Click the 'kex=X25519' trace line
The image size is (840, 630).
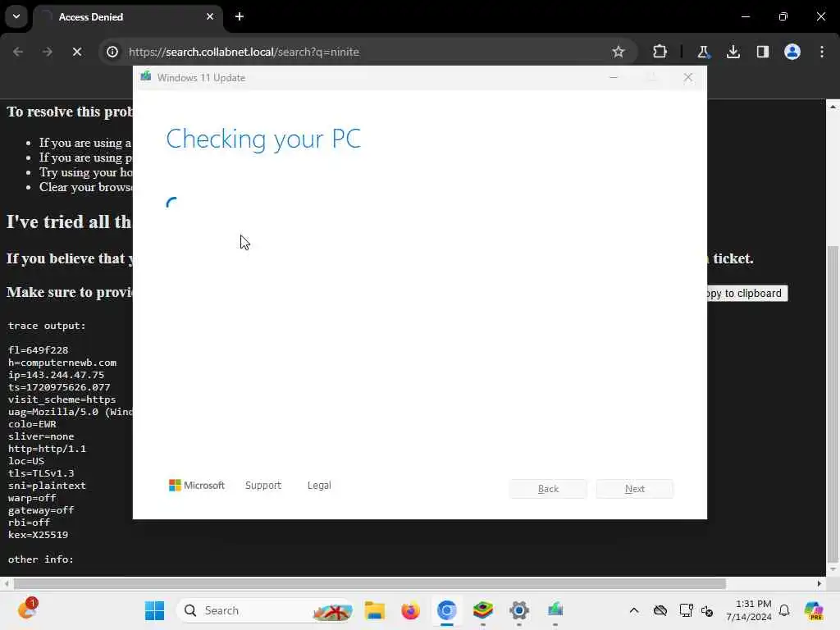click(x=38, y=535)
